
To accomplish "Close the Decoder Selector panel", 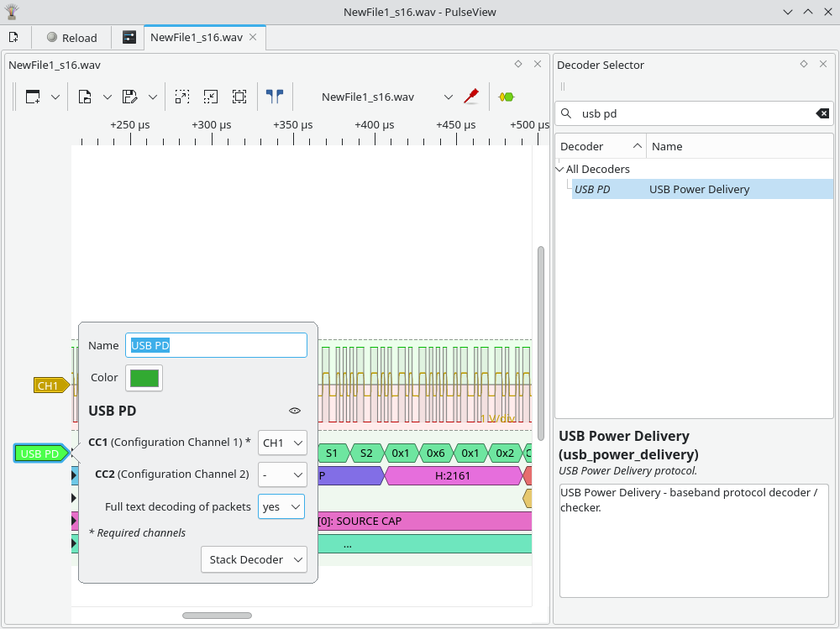I will [823, 64].
